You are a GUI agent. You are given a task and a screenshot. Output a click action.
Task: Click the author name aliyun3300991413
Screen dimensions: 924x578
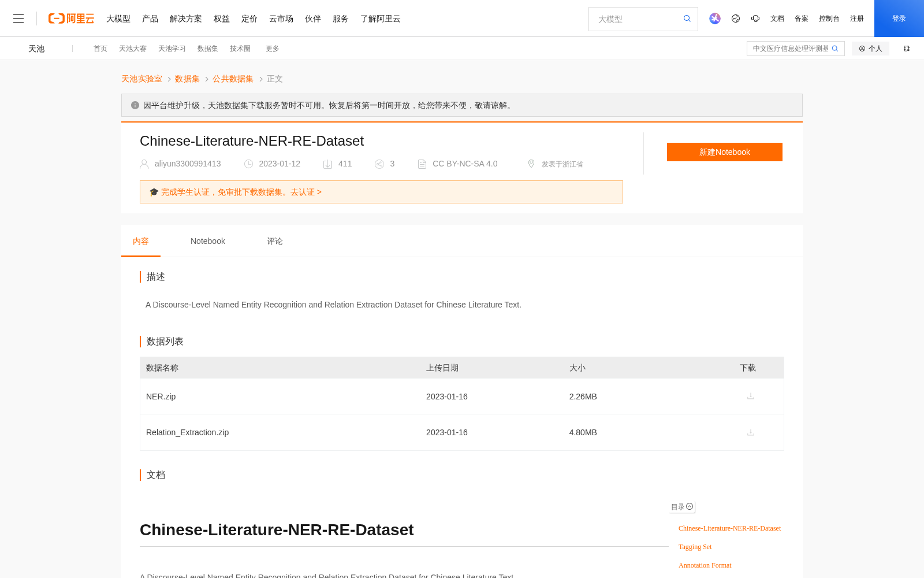(x=188, y=164)
